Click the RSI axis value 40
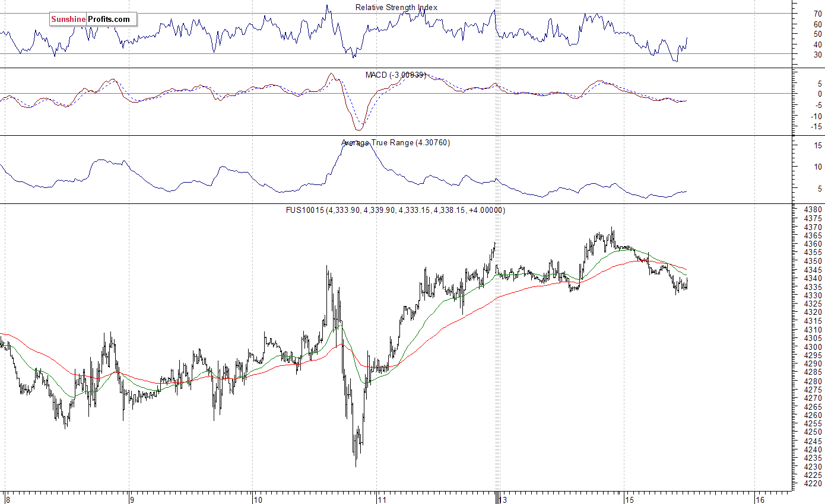The height and width of the screenshot is (504, 825). 817,44
